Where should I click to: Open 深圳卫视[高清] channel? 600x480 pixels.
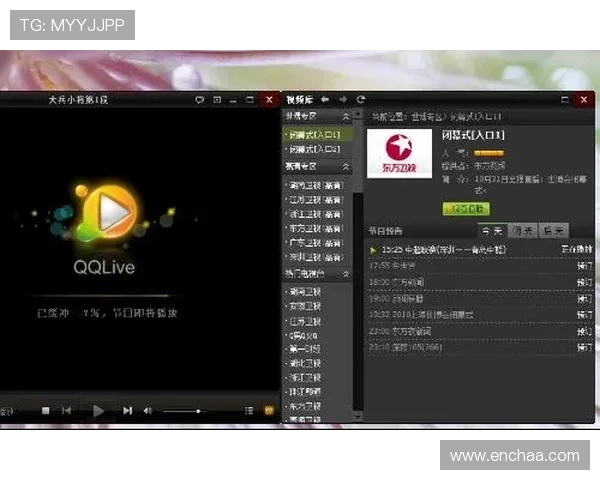(x=317, y=257)
